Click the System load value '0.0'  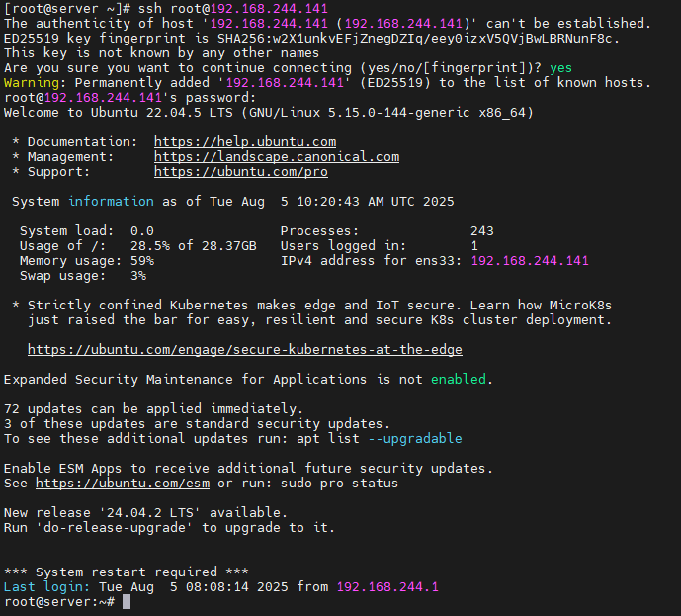point(142,231)
